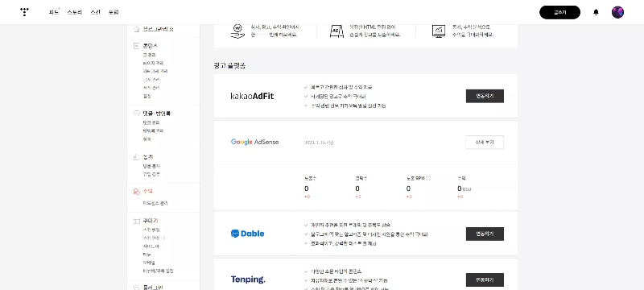Open 방문 통계 in the sidebar
The image size is (644, 290).
pyautogui.click(x=151, y=166)
